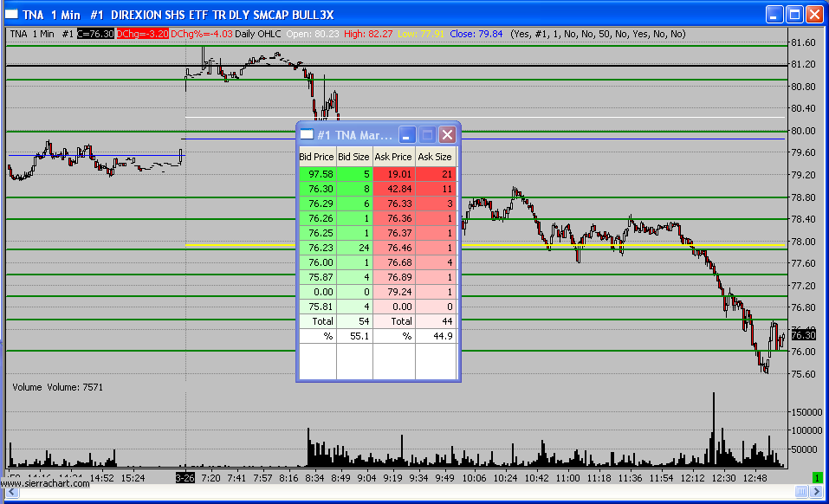Maximize the TNA 1 Min chart window

[794, 14]
